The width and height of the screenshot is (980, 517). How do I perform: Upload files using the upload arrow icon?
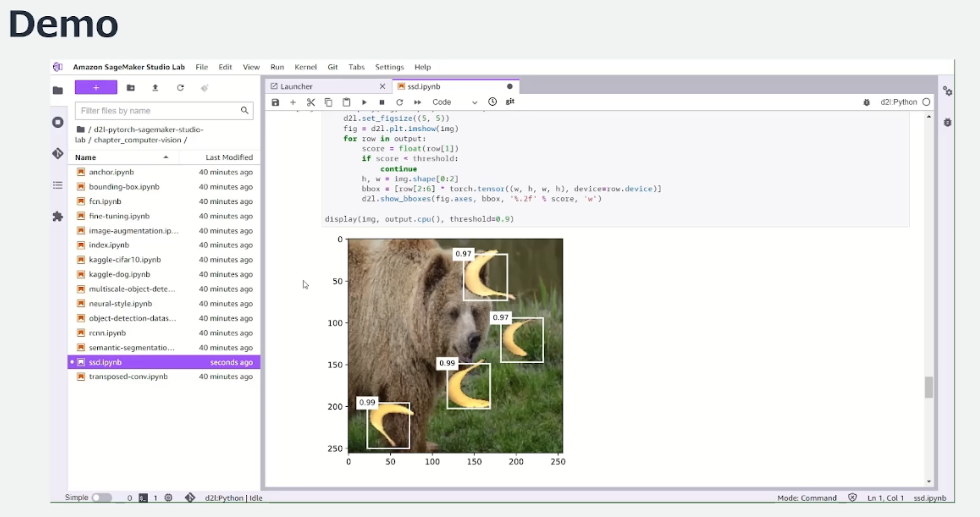(x=155, y=88)
